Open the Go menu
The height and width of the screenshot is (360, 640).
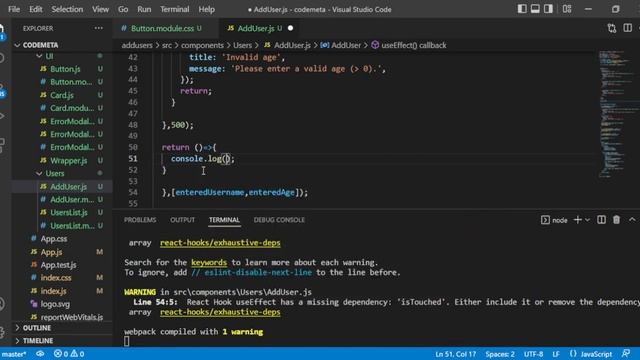tap(123, 9)
